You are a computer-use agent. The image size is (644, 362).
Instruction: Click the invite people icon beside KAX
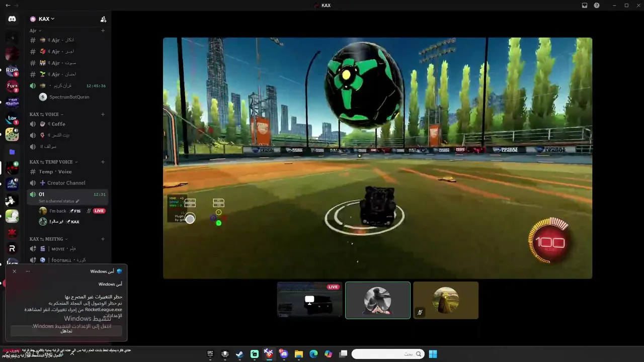click(103, 19)
